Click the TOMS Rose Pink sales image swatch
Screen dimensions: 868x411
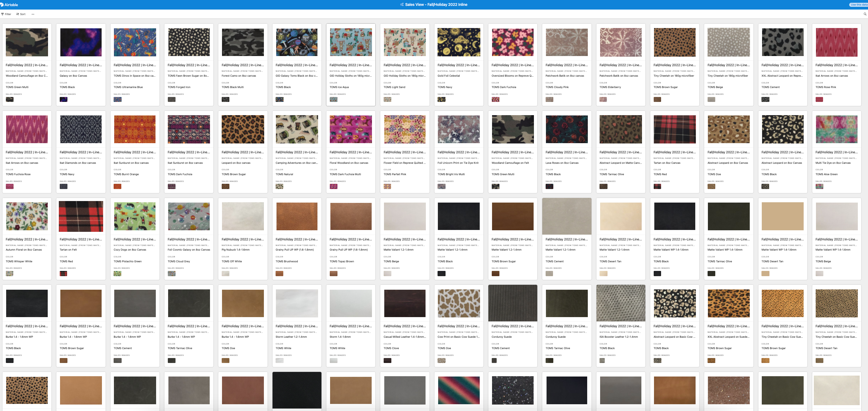pos(819,99)
